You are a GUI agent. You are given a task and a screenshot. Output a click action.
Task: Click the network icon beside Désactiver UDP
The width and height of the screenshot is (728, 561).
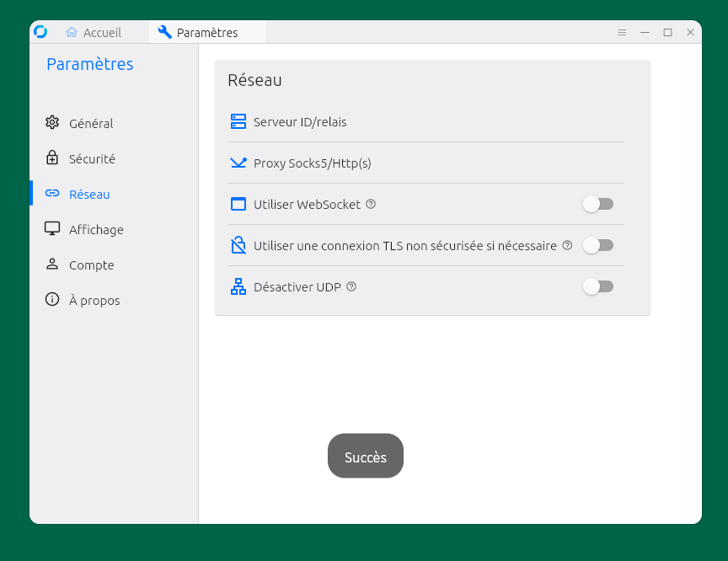pos(238,286)
